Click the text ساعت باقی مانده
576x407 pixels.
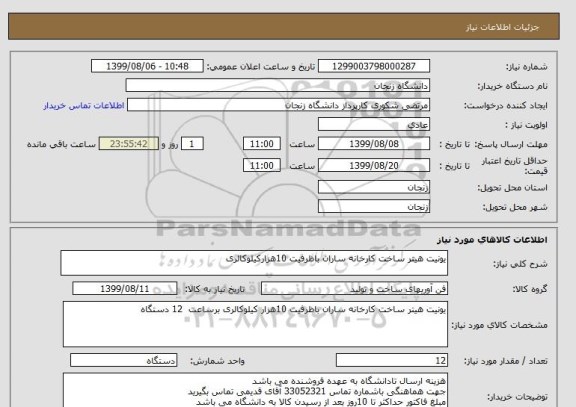pos(61,144)
